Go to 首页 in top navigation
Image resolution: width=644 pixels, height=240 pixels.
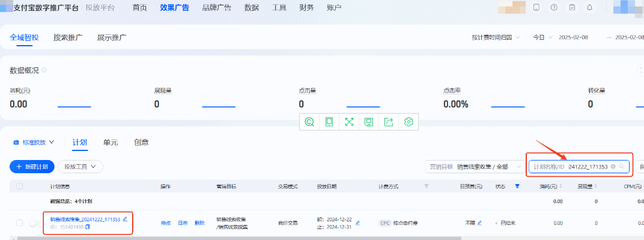[x=139, y=7]
